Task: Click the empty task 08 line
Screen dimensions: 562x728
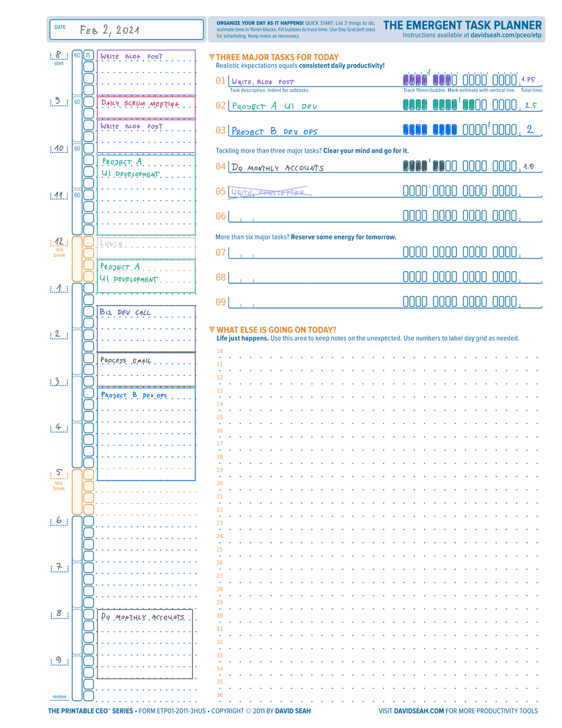Action: click(315, 277)
